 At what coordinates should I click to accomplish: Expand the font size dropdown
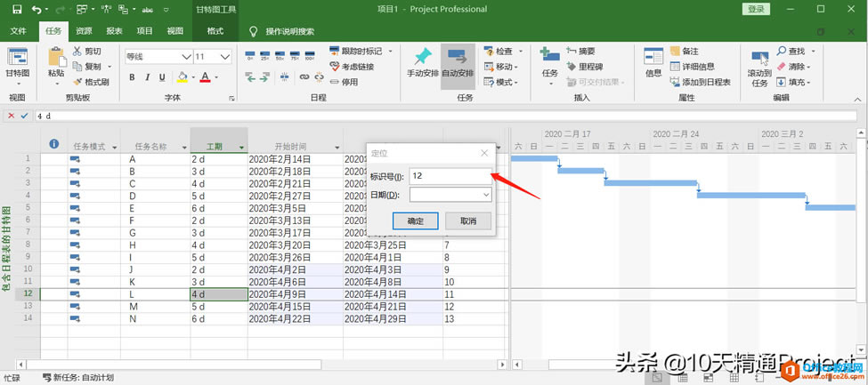pos(224,56)
